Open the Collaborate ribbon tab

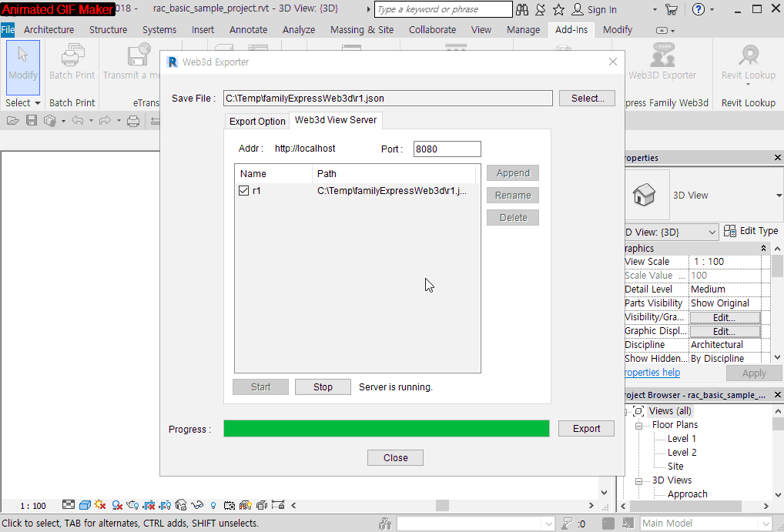click(x=432, y=29)
